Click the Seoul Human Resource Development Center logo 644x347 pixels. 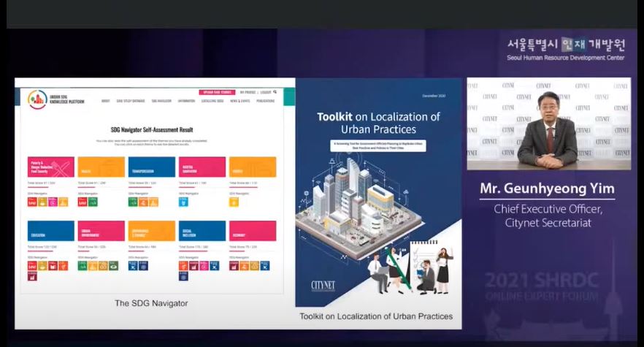(566, 50)
